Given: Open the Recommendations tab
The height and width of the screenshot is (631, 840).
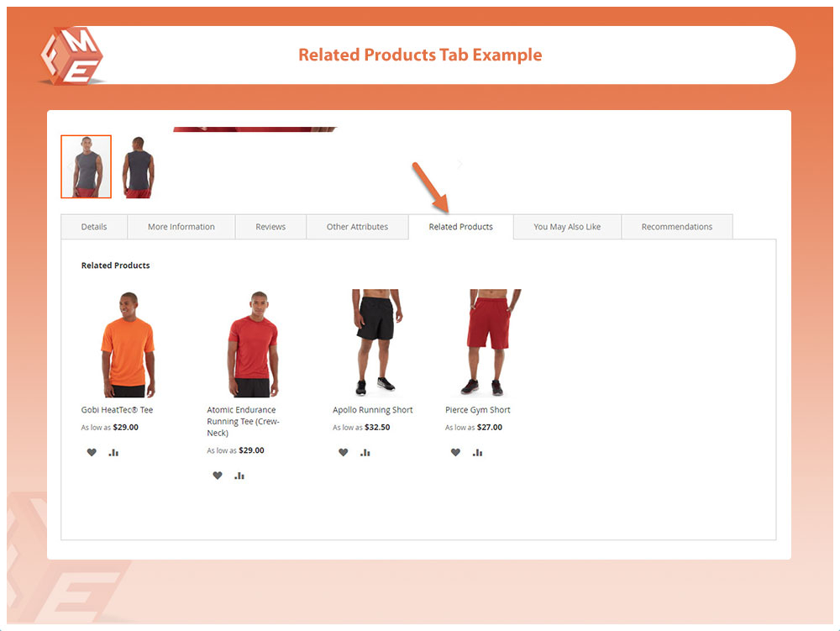Looking at the screenshot, I should pos(676,227).
